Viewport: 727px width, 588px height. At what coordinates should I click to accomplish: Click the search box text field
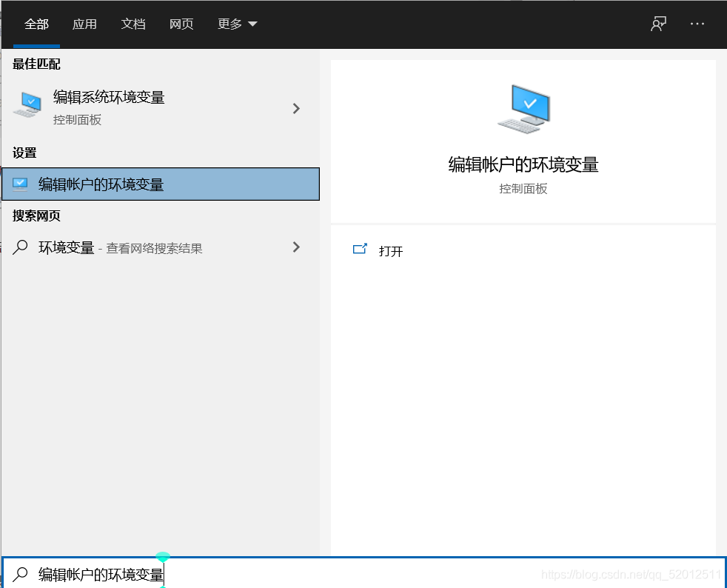364,574
